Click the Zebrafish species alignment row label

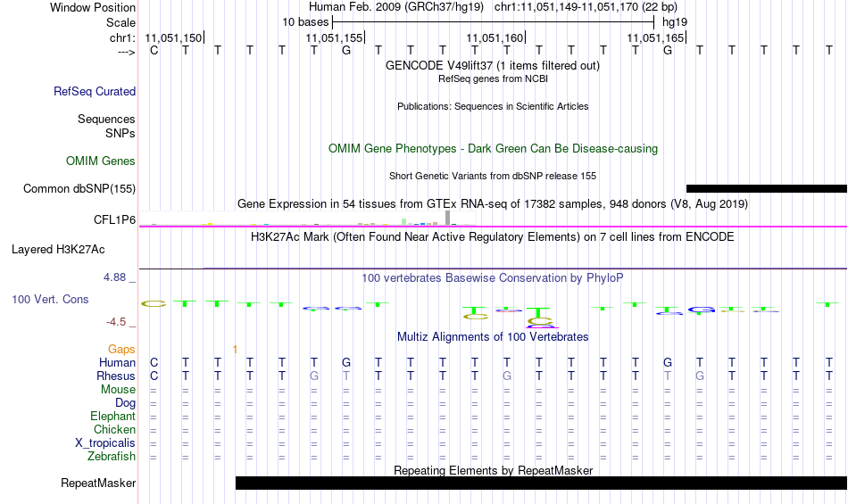coord(112,457)
